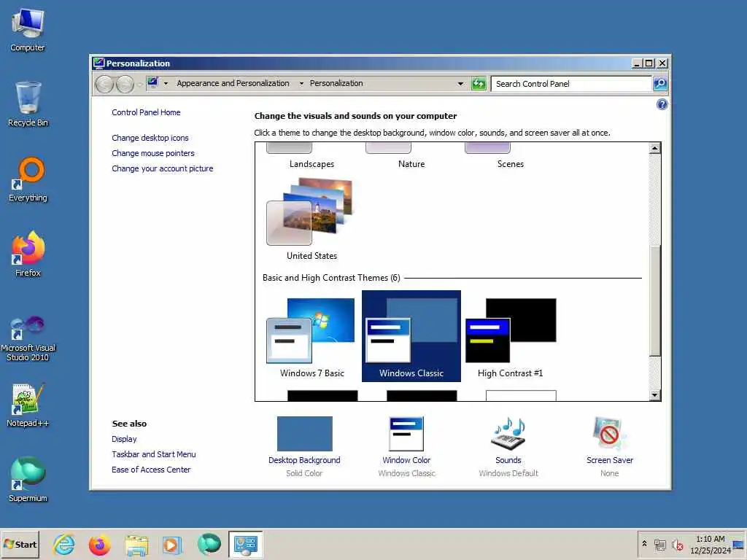The image size is (747, 560).
Task: Go forward with the Forward arrow button
Action: tap(125, 85)
